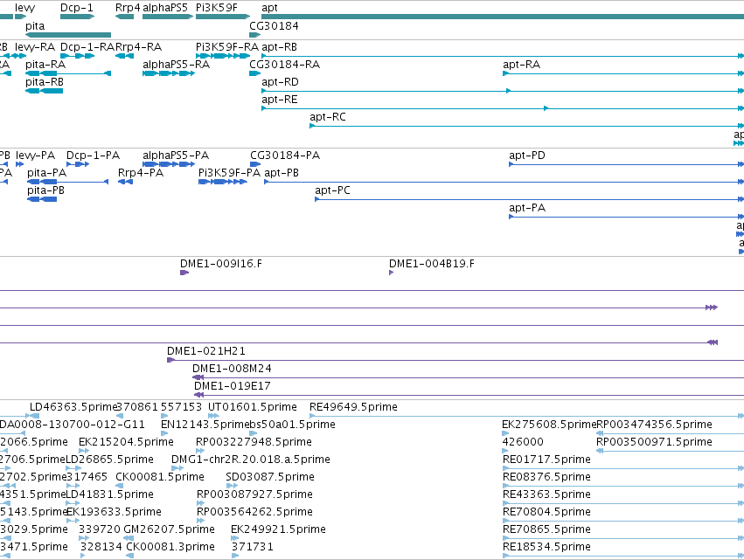Select the CG30184 gene feature

255,35
